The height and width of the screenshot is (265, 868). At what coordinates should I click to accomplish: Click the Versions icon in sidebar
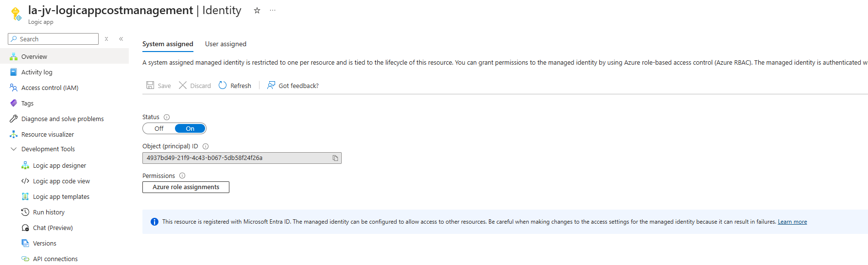click(25, 243)
